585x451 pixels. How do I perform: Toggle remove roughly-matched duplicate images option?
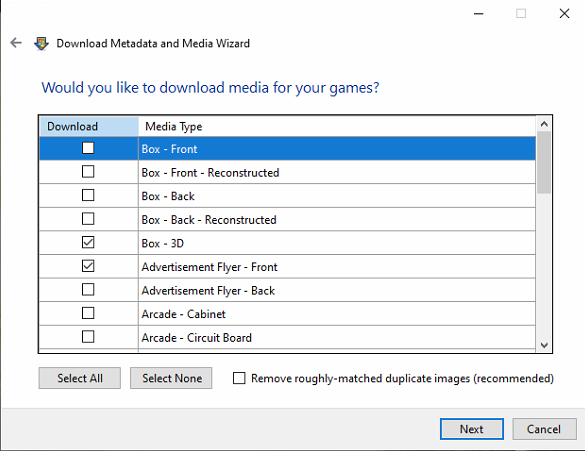(x=239, y=378)
